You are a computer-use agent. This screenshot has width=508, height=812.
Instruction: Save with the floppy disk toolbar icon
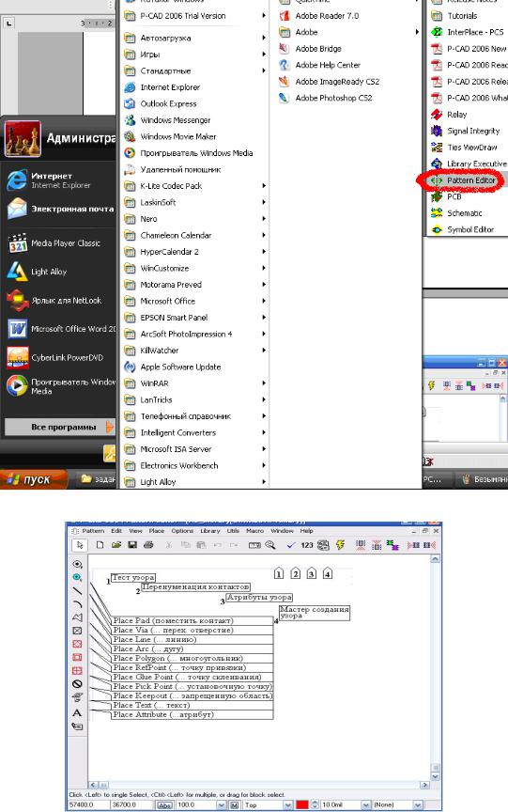click(132, 545)
